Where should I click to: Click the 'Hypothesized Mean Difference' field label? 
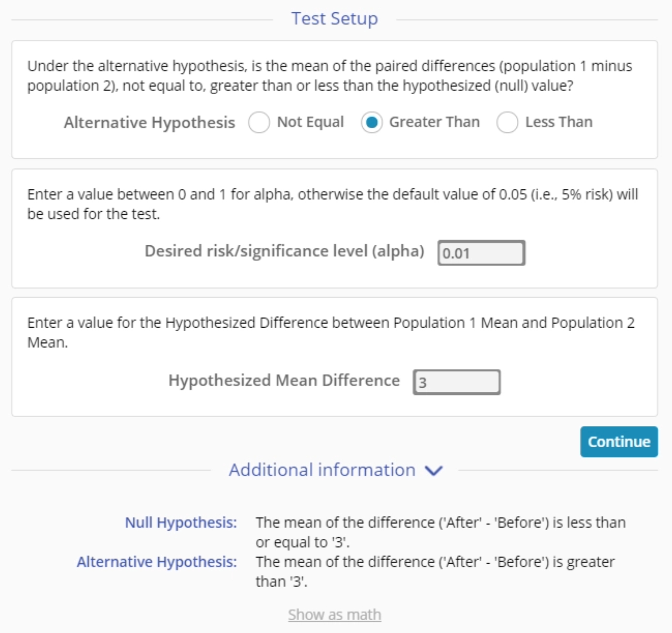tap(284, 380)
